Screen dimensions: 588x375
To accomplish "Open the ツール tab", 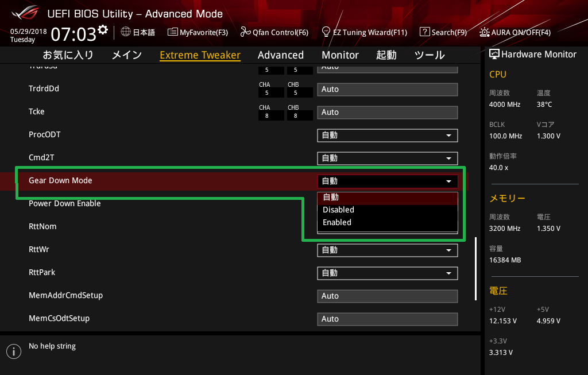I will [430, 55].
